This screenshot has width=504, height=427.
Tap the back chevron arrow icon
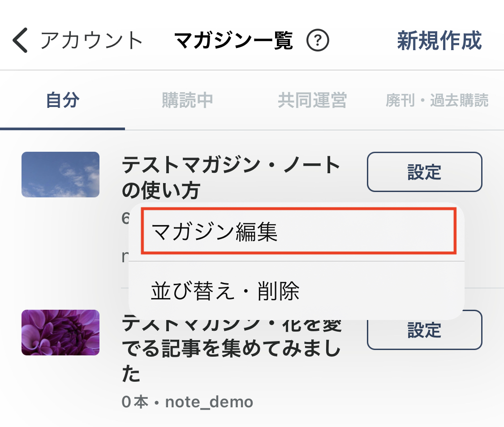[20, 40]
